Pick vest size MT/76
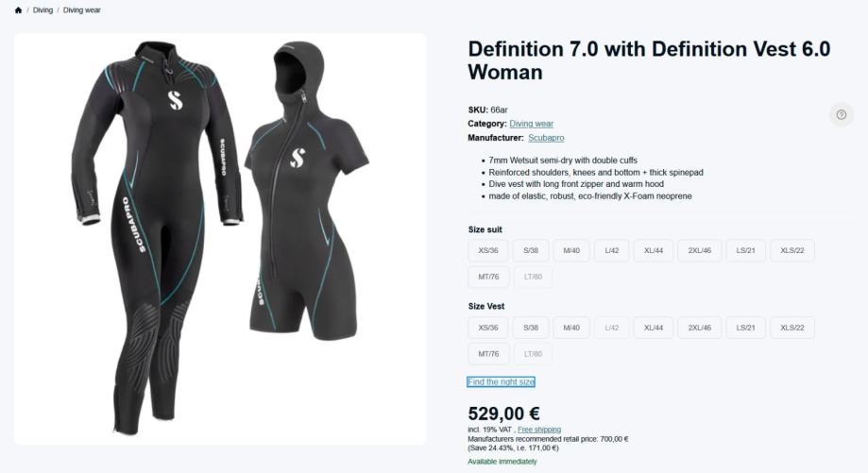The image size is (868, 473). pyautogui.click(x=488, y=355)
